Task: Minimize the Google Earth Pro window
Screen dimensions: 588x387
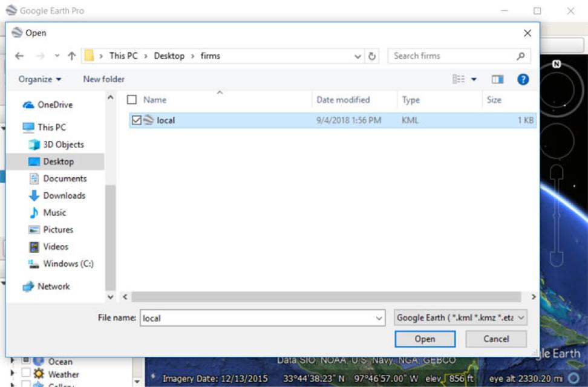Action: pyautogui.click(x=505, y=11)
